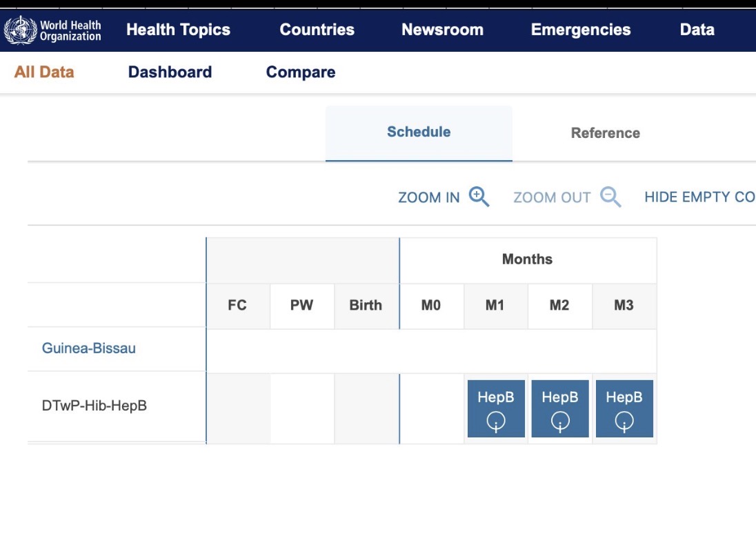Click the ZOOM OUT text button

click(x=552, y=197)
